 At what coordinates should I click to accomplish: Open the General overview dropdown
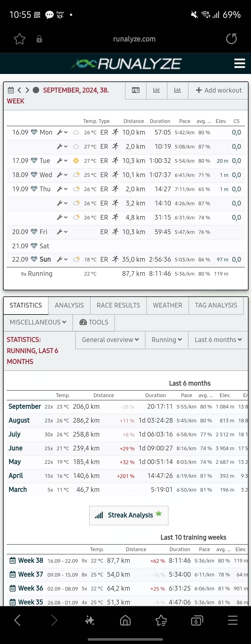(x=110, y=340)
